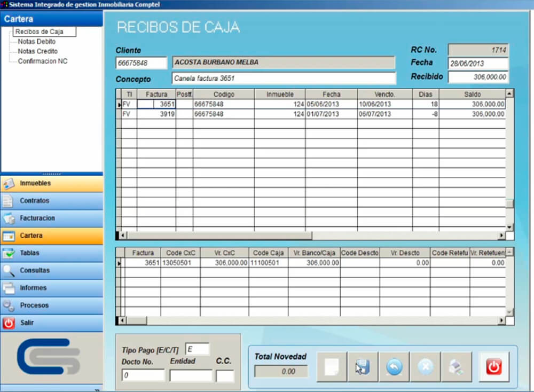Image resolution: width=534 pixels, height=392 pixels.
Task: Click the Tipo Pago input field
Action: (x=197, y=349)
